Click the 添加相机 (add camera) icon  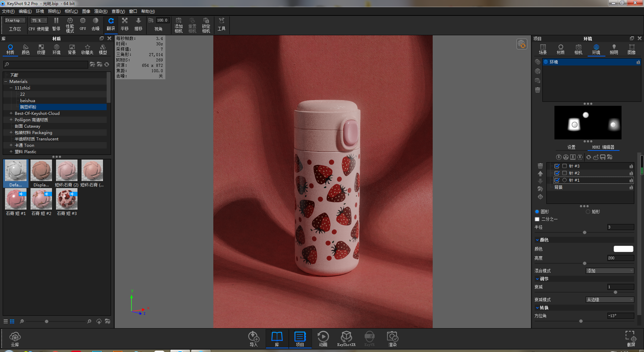[x=178, y=25]
